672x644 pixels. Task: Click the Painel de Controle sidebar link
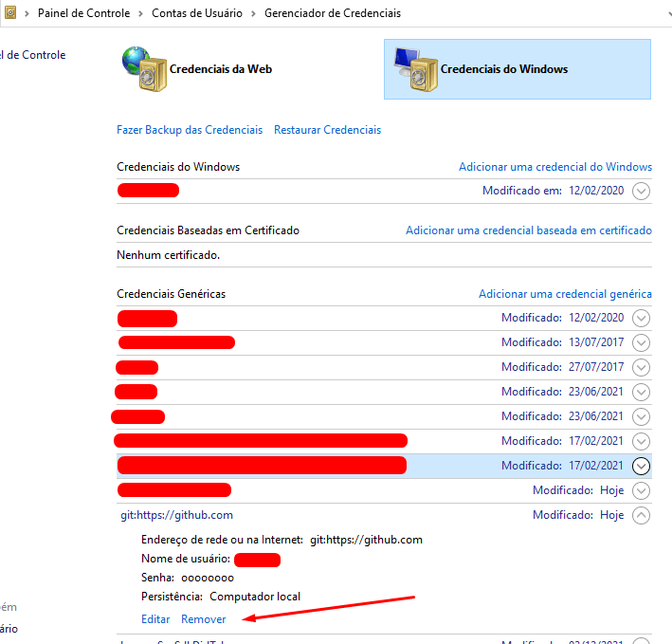coord(33,55)
